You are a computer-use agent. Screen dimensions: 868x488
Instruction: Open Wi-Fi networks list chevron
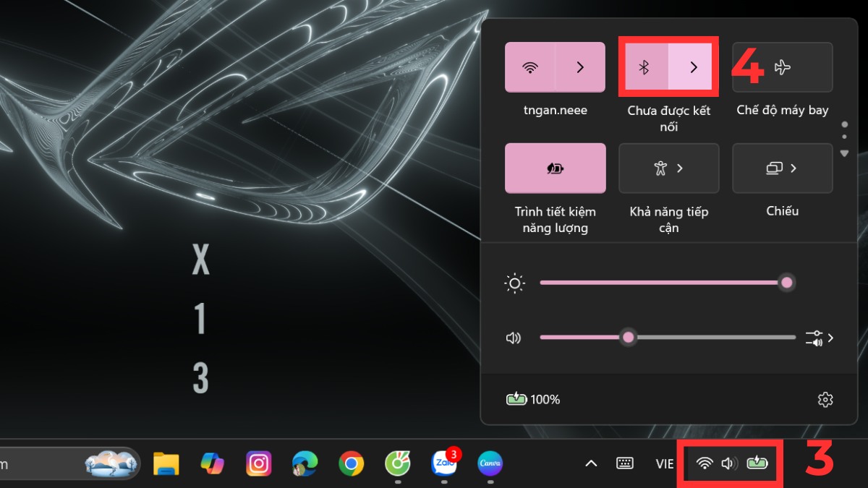click(x=580, y=67)
